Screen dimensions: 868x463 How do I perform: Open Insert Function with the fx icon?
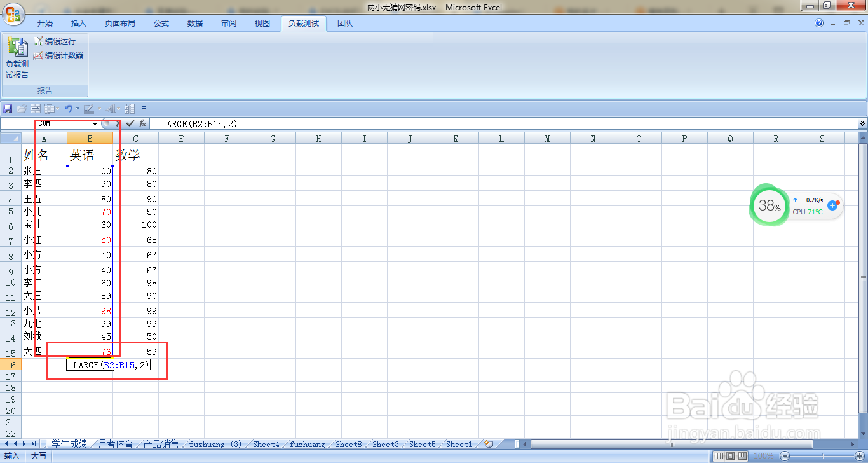(x=142, y=123)
